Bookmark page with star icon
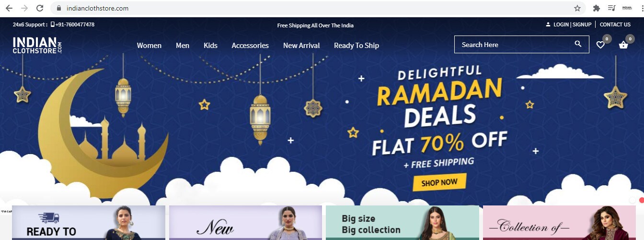Image resolution: width=644 pixels, height=240 pixels. [577, 8]
